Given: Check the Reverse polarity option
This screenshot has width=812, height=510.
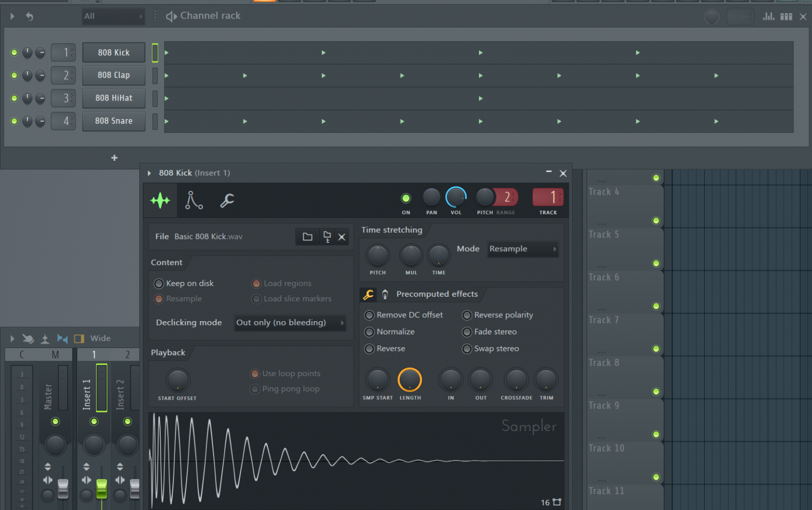Looking at the screenshot, I should pos(467,315).
